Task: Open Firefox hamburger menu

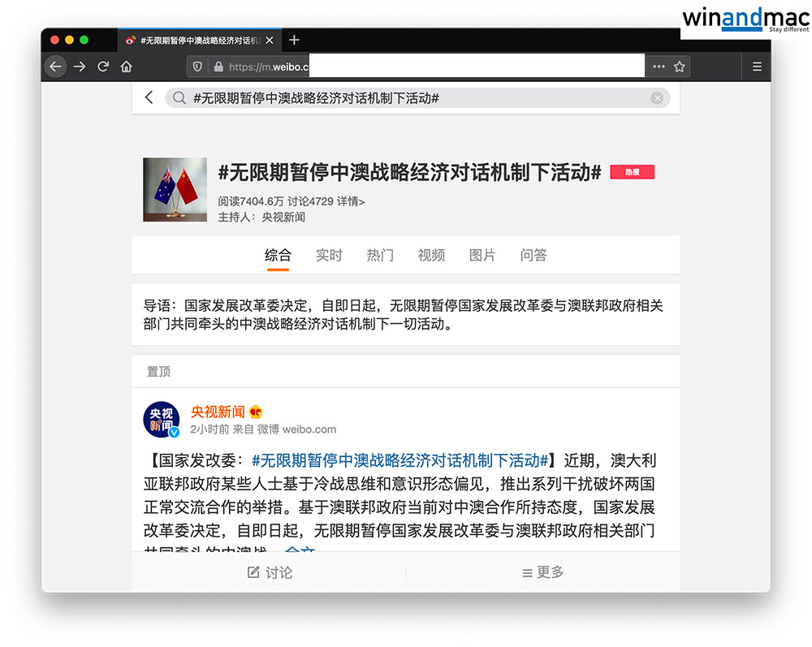Action: (757, 67)
